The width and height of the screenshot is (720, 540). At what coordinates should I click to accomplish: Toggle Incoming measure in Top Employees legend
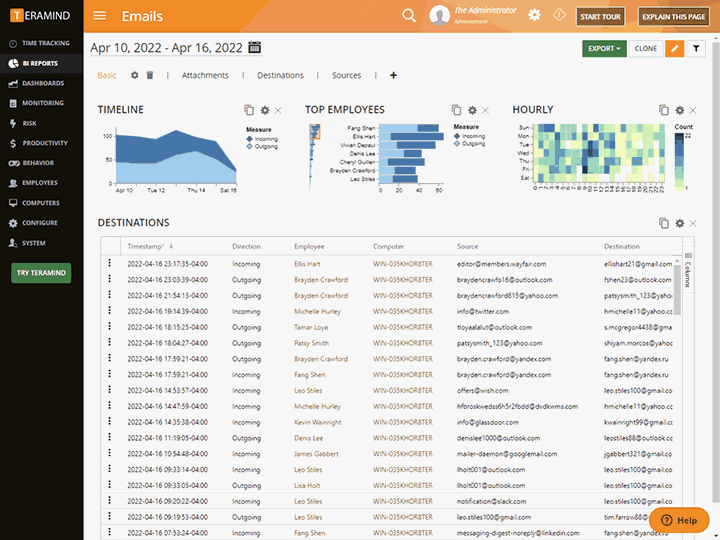point(472,136)
